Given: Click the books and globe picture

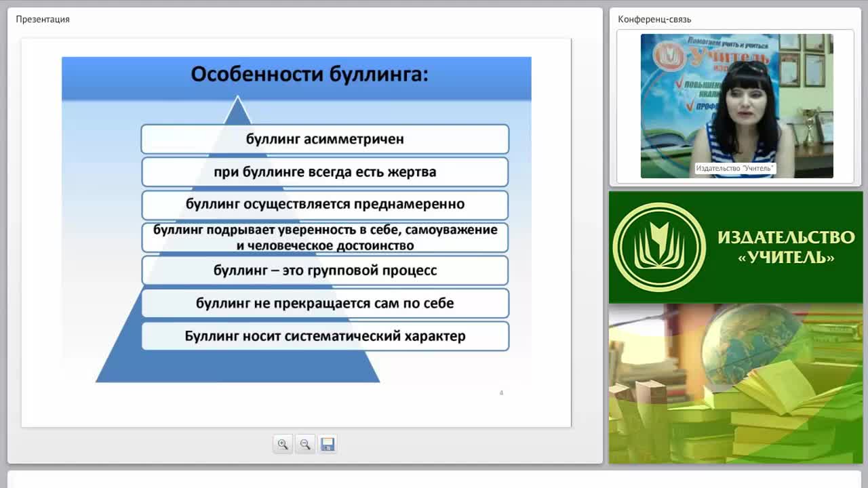Looking at the screenshot, I should 736,384.
